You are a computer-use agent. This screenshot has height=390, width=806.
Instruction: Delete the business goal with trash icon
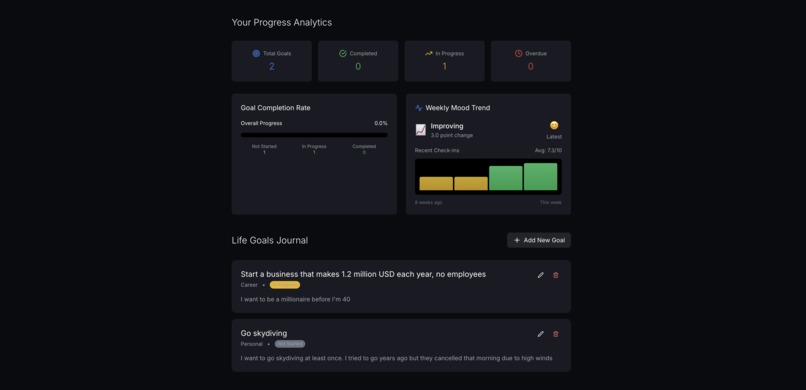[555, 275]
